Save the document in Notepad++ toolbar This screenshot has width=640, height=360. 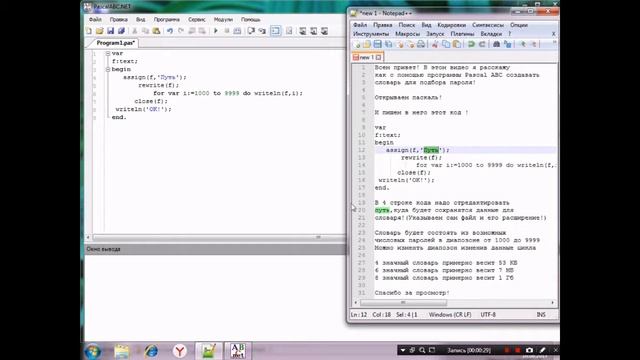click(378, 44)
